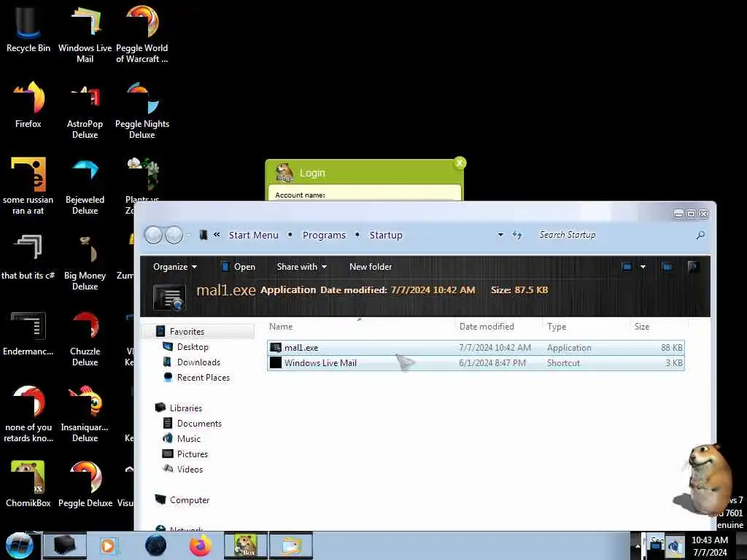Click Start Menu in the breadcrumb
Image resolution: width=747 pixels, height=560 pixels.
[x=253, y=236]
